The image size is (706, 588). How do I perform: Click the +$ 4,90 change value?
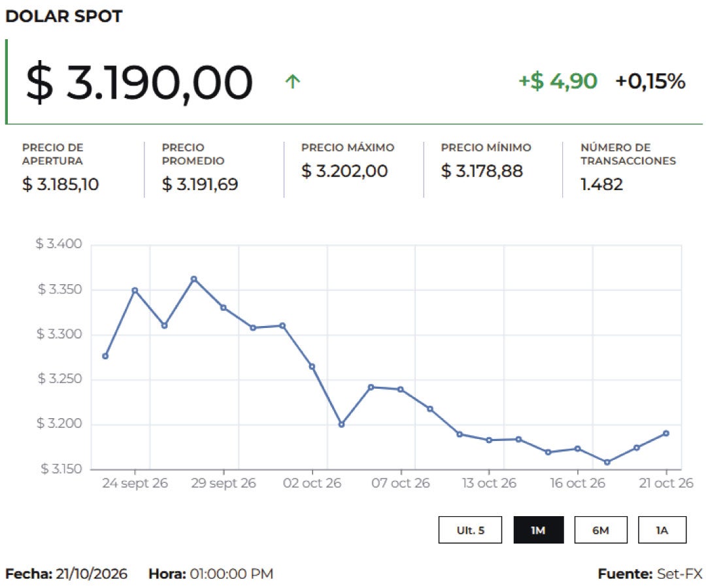click(x=558, y=82)
